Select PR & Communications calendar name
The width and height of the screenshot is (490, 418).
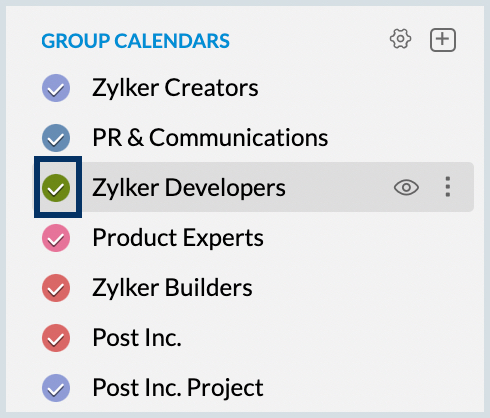(210, 137)
